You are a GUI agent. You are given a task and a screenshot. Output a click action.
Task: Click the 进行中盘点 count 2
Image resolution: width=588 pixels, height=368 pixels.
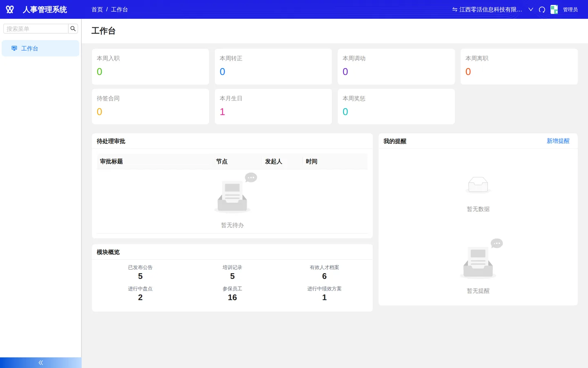click(140, 298)
